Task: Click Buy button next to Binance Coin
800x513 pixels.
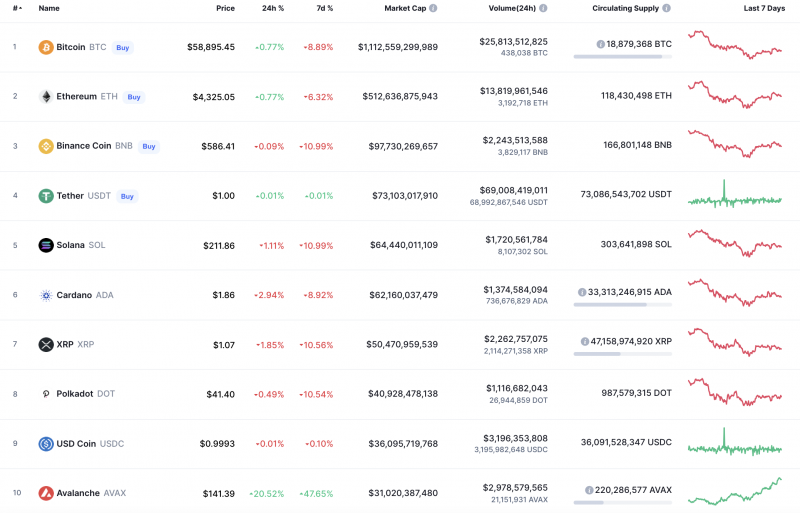Action: (x=148, y=146)
